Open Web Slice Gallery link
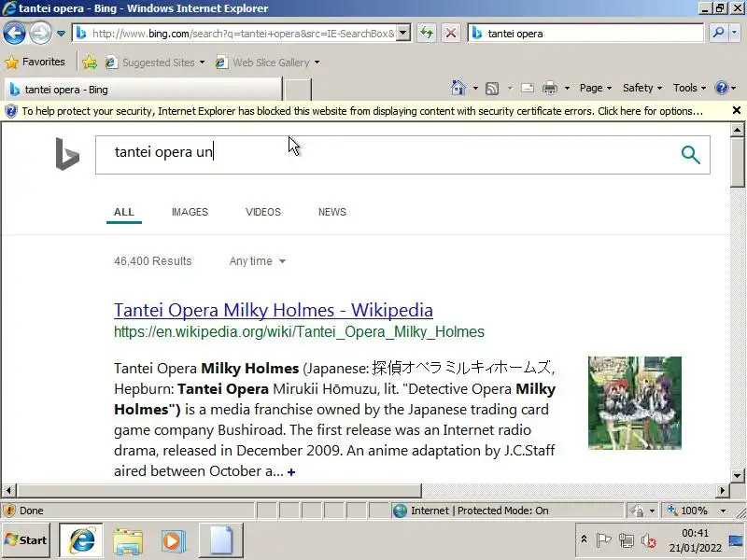This screenshot has width=747, height=560. tap(263, 63)
